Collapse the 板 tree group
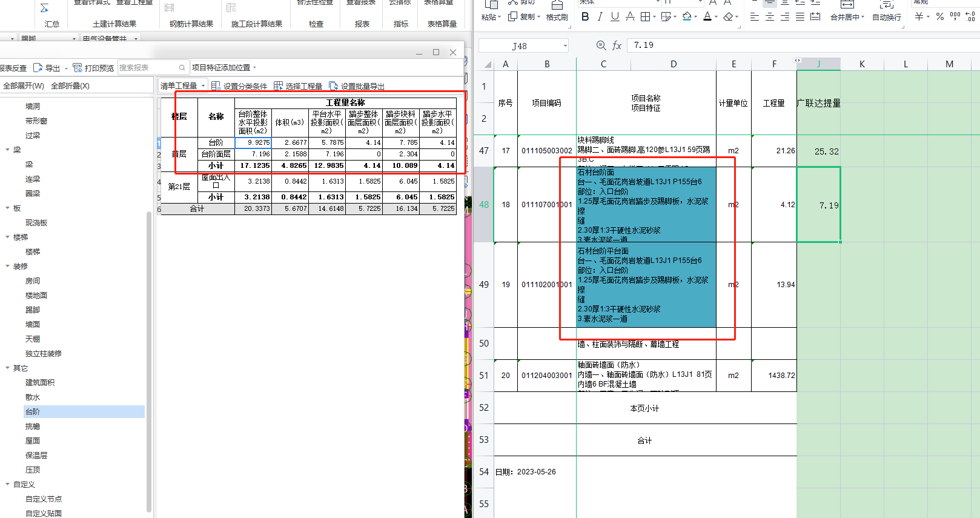 pyautogui.click(x=7, y=208)
